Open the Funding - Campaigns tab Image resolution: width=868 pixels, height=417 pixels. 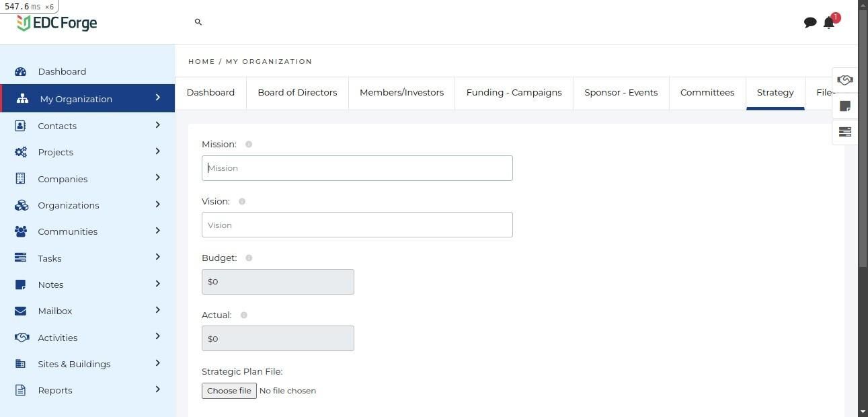pyautogui.click(x=514, y=93)
